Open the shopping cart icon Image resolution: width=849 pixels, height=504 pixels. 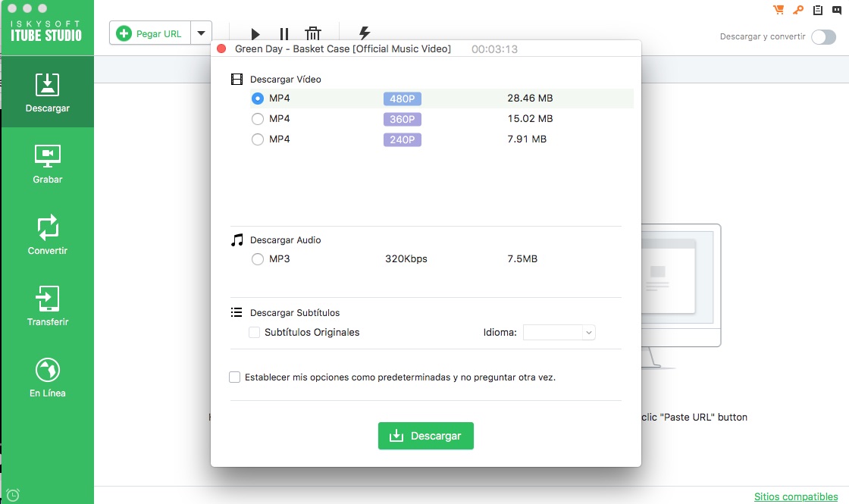779,10
